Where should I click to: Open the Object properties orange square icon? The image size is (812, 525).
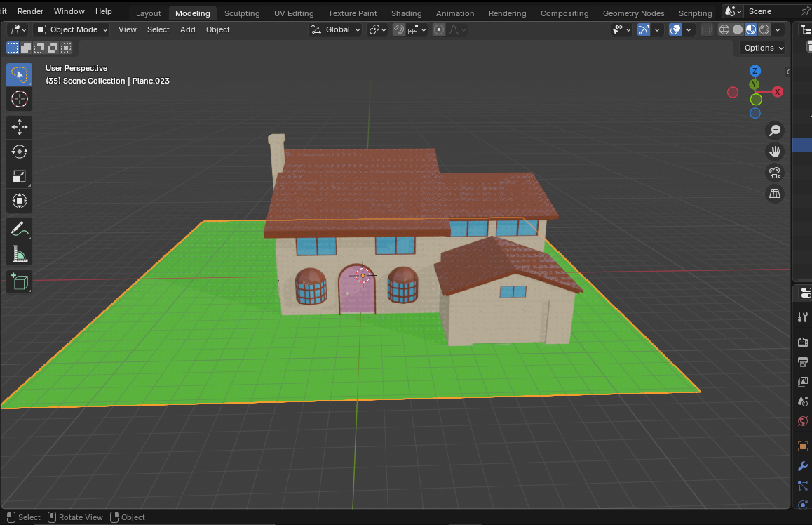[803, 446]
